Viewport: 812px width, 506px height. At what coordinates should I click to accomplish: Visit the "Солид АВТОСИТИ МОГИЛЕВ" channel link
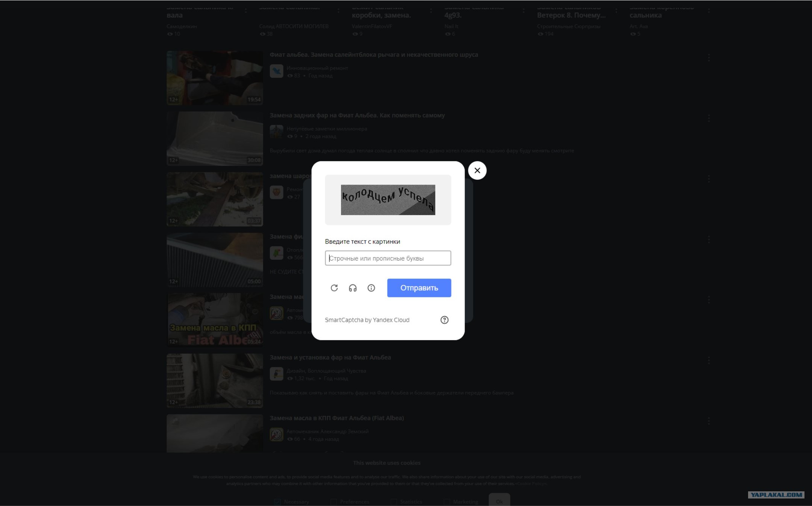[294, 26]
